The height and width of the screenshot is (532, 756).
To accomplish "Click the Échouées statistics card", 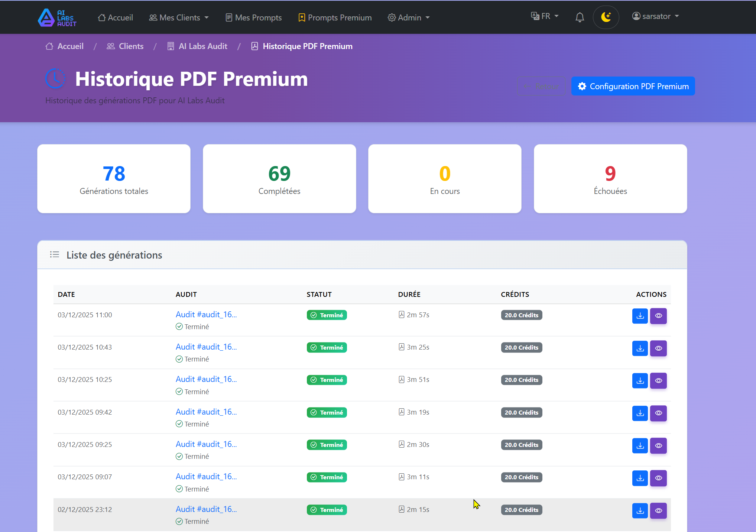I will tap(610, 179).
